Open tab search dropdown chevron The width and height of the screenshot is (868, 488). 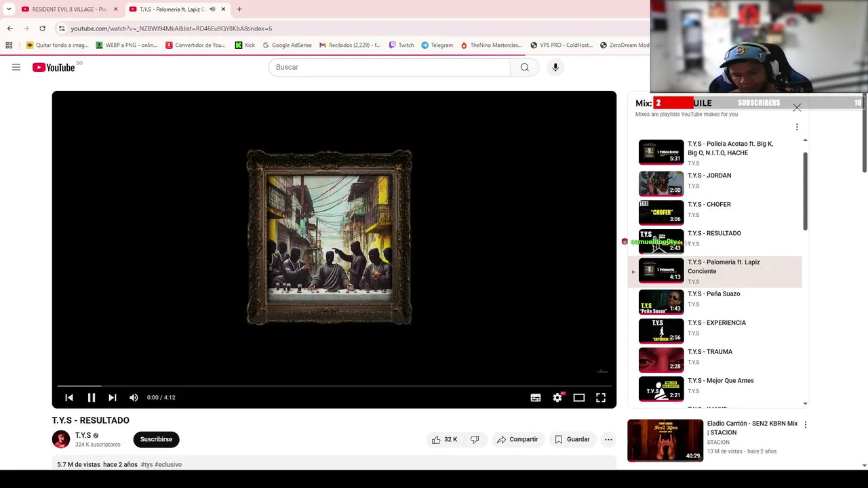tap(9, 9)
